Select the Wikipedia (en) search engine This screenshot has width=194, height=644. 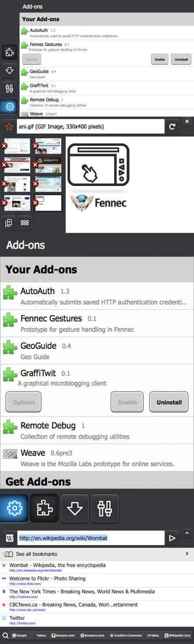point(177,636)
